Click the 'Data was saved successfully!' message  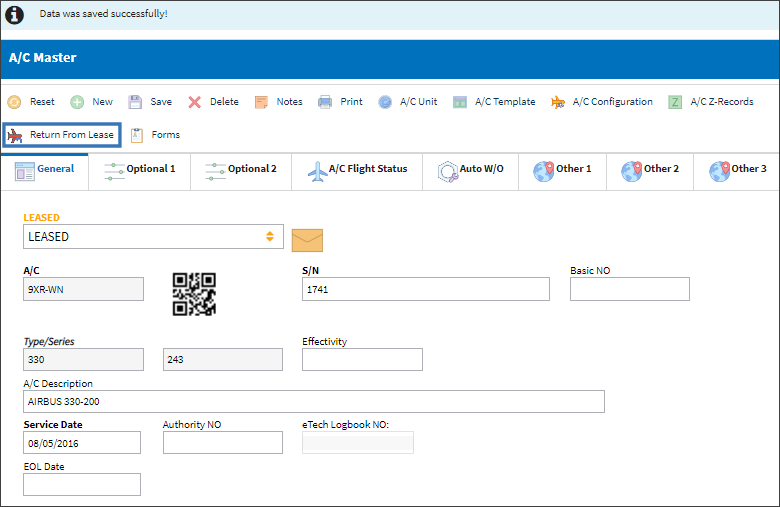103,14
